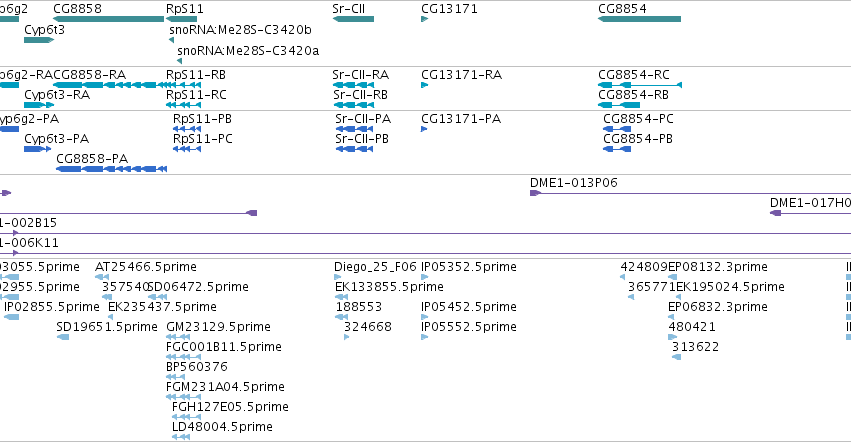Click the RpS11 gene label

pos(185,9)
